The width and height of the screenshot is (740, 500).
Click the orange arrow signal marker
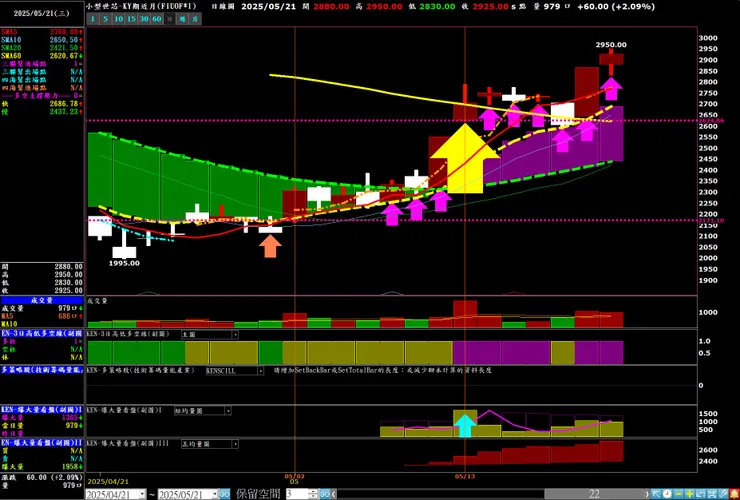[x=270, y=246]
